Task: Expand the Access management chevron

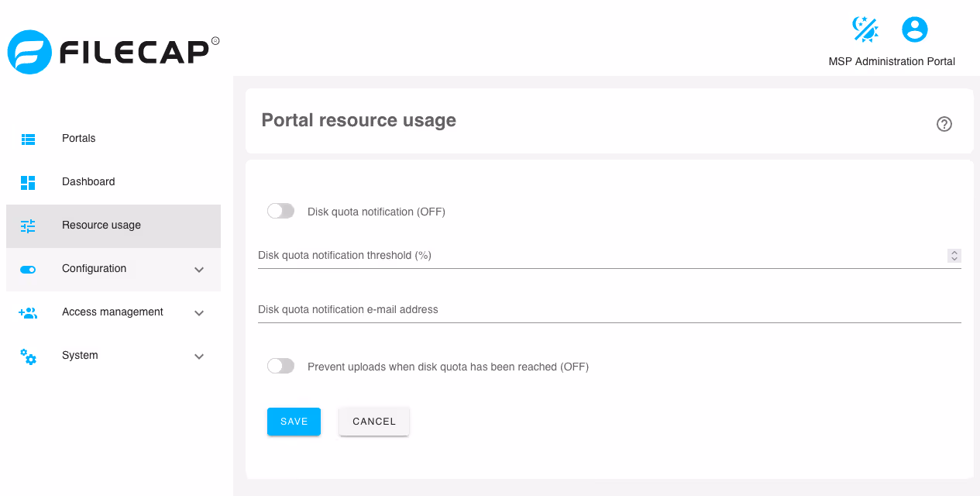Action: (x=199, y=313)
